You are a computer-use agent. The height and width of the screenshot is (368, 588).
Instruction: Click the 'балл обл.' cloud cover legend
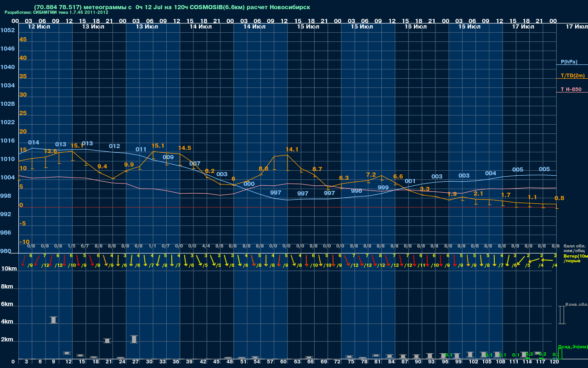(x=575, y=246)
